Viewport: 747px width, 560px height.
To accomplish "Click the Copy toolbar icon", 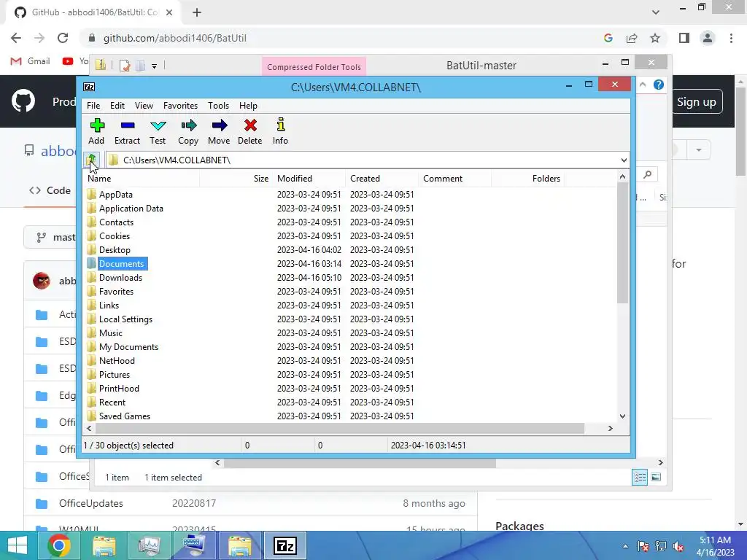I will (188, 125).
